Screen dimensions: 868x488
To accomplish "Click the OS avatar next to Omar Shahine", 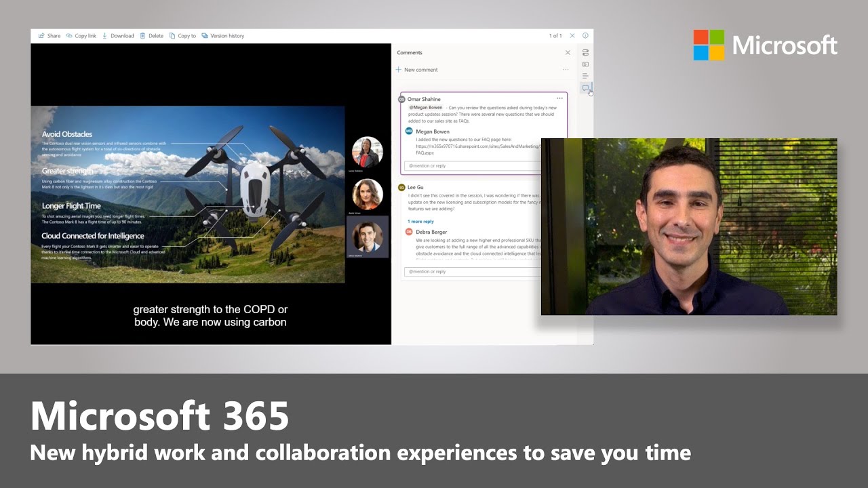I will pyautogui.click(x=402, y=99).
